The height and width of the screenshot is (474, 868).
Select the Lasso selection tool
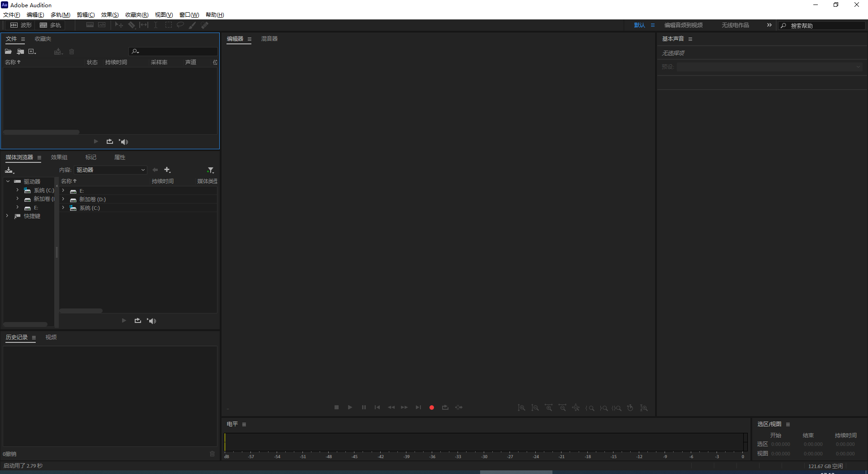[180, 25]
